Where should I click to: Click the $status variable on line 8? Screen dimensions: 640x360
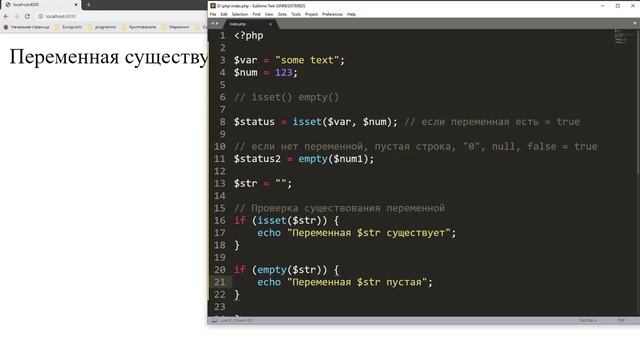(254, 122)
